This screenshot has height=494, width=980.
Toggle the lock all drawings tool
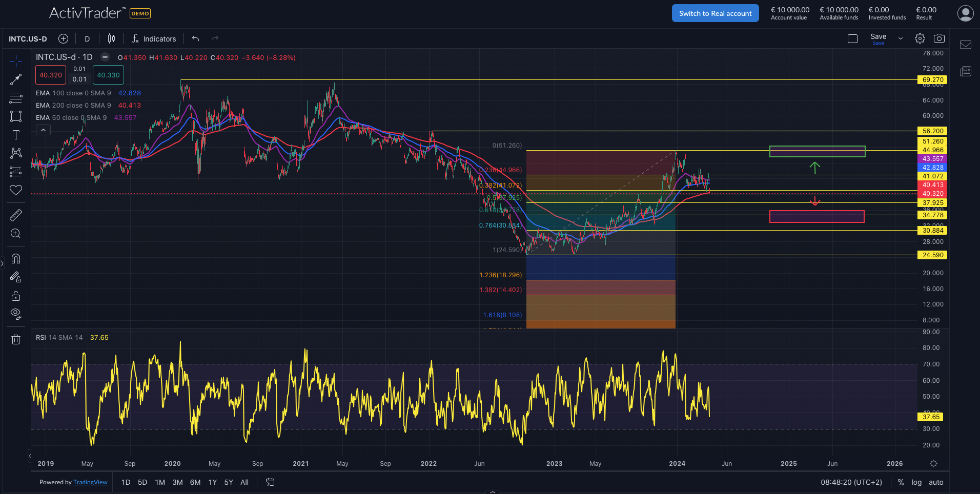pos(16,296)
